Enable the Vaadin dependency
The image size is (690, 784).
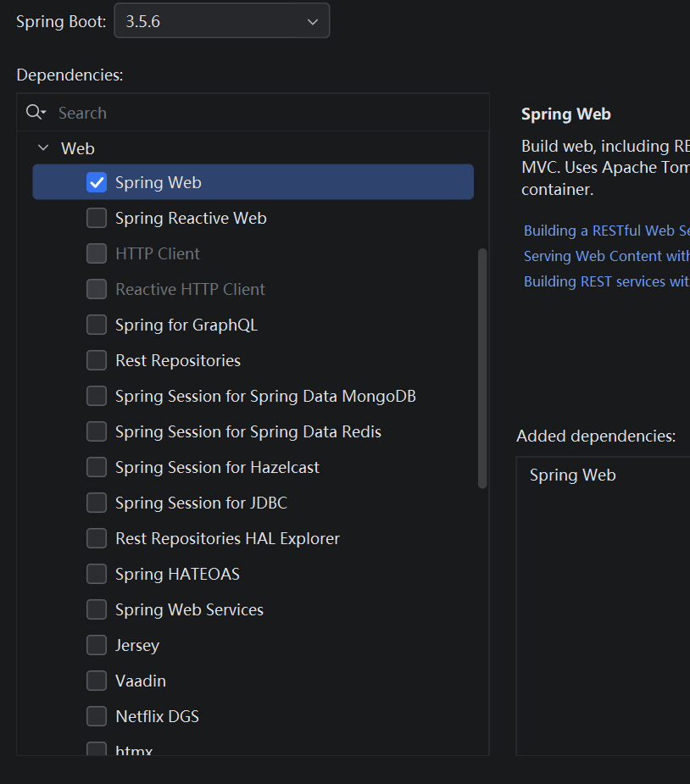pos(96,680)
